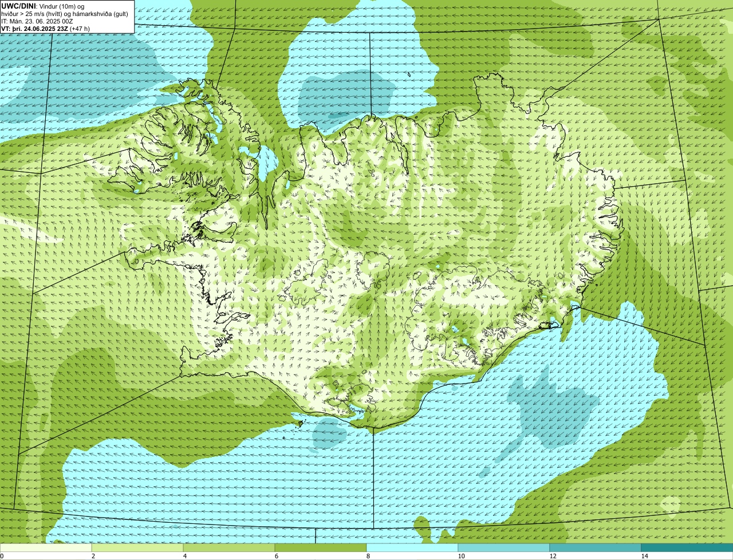Screen dimensions: 733x560
Task: Click the pale cyan 8–10 m/s legend swatch
Action: tap(412, 547)
